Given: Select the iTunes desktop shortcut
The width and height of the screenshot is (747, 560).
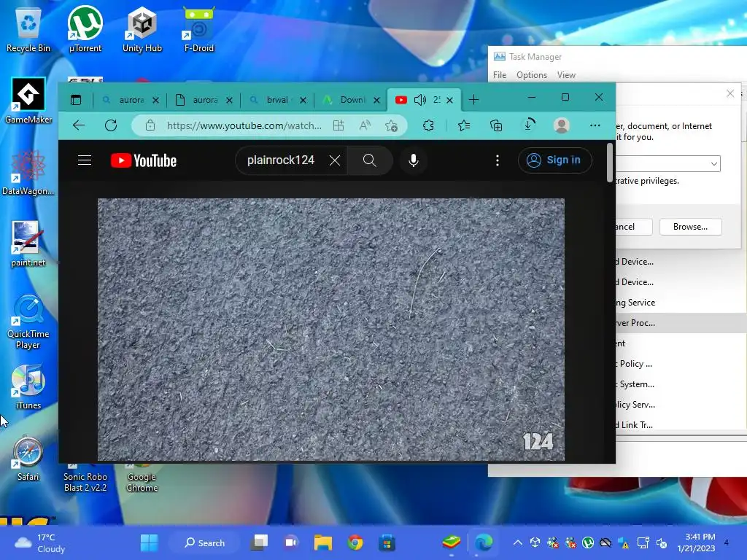Looking at the screenshot, I should 28,386.
